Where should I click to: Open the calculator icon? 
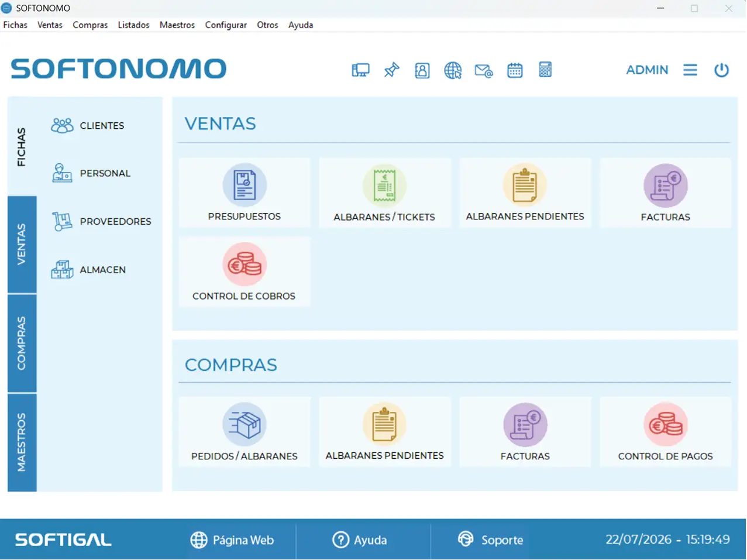545,70
